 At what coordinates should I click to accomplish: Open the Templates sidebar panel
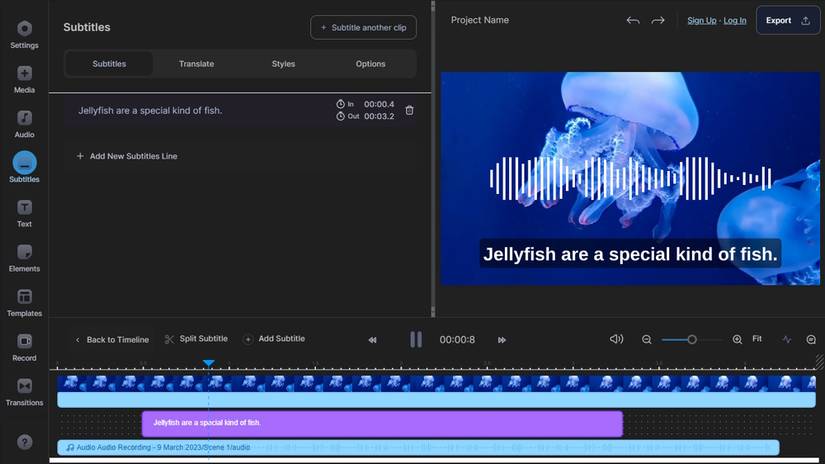click(x=24, y=303)
